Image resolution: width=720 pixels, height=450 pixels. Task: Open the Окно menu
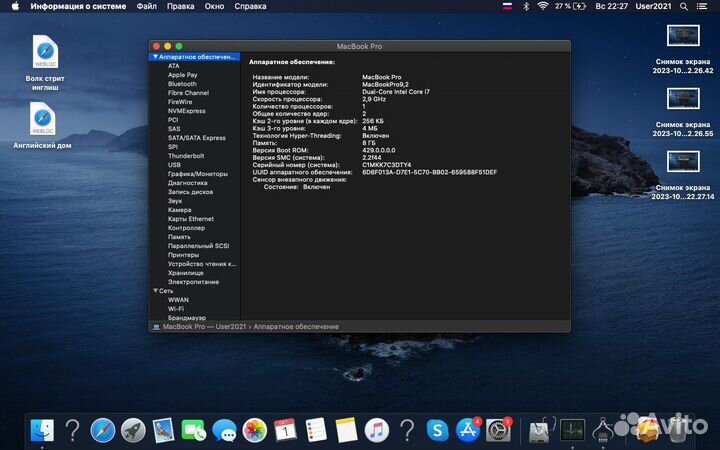click(x=214, y=6)
